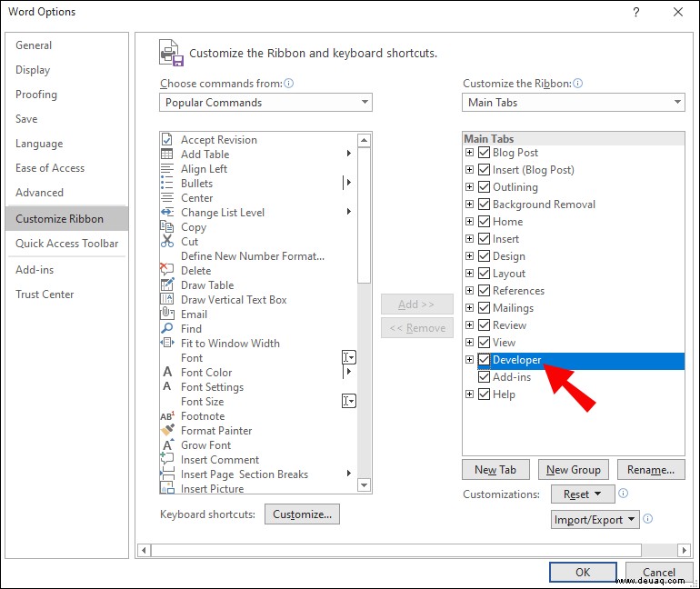Image resolution: width=700 pixels, height=589 pixels.
Task: Select the Change List Level icon
Action: point(167,212)
